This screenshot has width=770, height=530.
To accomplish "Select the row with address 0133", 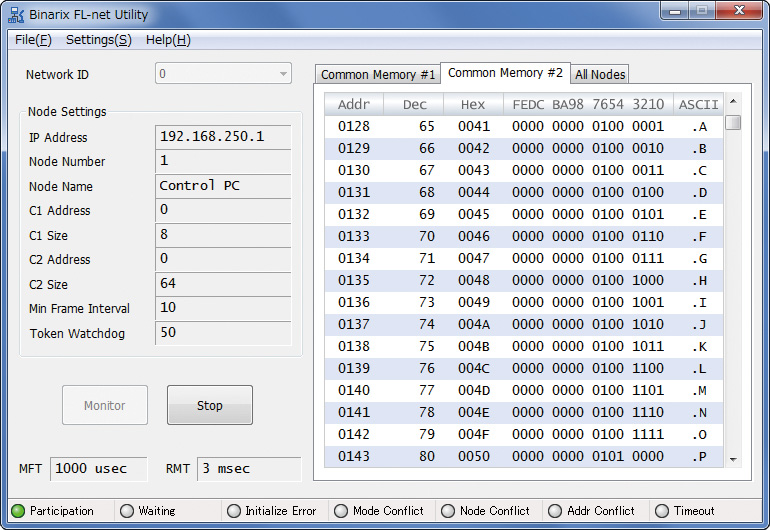I will pyautogui.click(x=523, y=237).
